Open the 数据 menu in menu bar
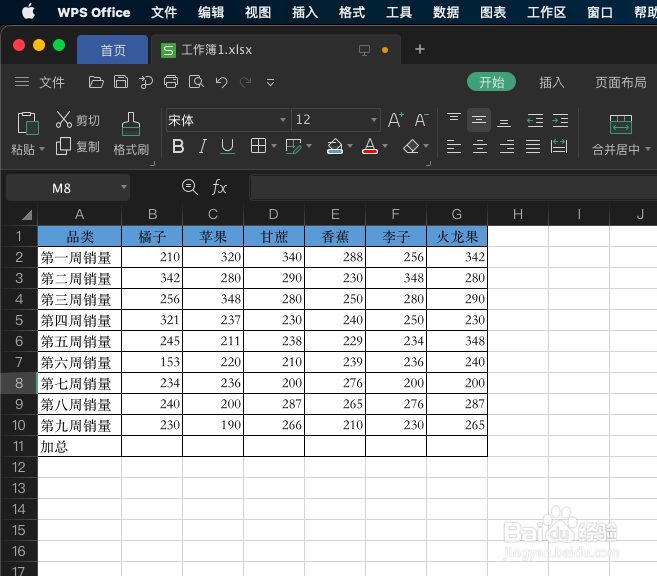The image size is (657, 576). pyautogui.click(x=446, y=12)
